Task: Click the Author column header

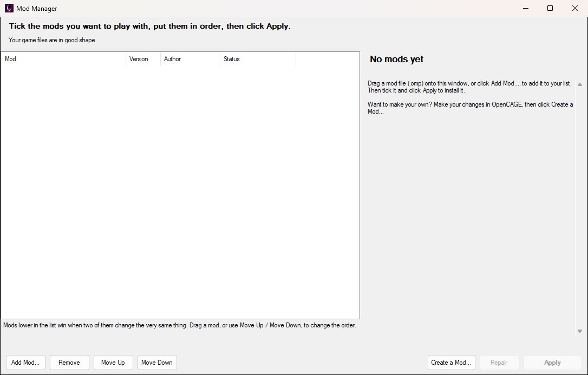Action: coord(190,59)
